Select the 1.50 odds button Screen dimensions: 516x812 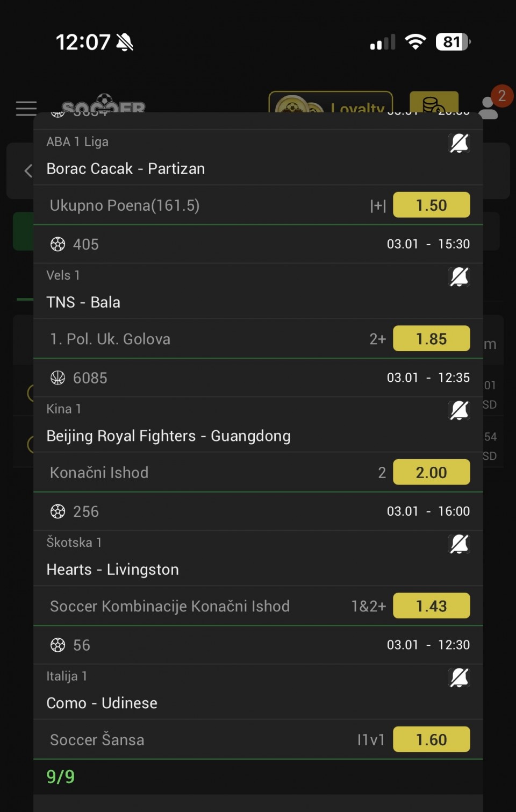tap(431, 205)
